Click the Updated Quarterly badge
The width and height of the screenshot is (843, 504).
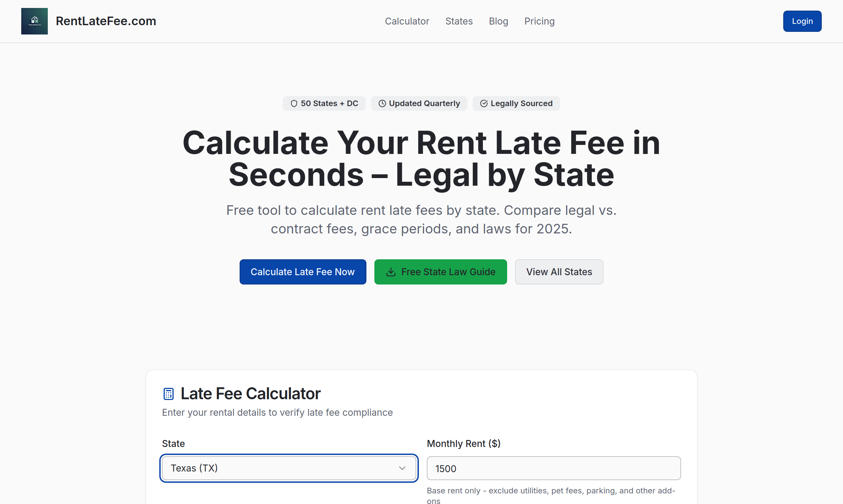pyautogui.click(x=419, y=103)
